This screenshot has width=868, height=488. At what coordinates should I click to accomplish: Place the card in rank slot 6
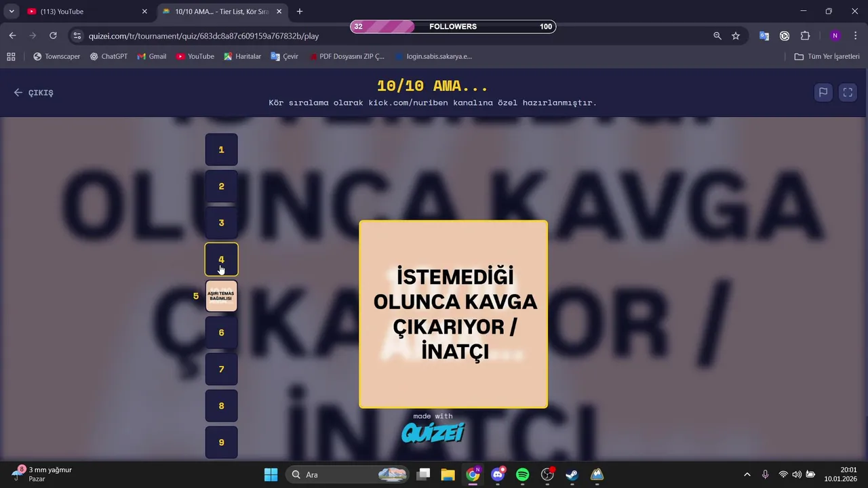click(221, 332)
